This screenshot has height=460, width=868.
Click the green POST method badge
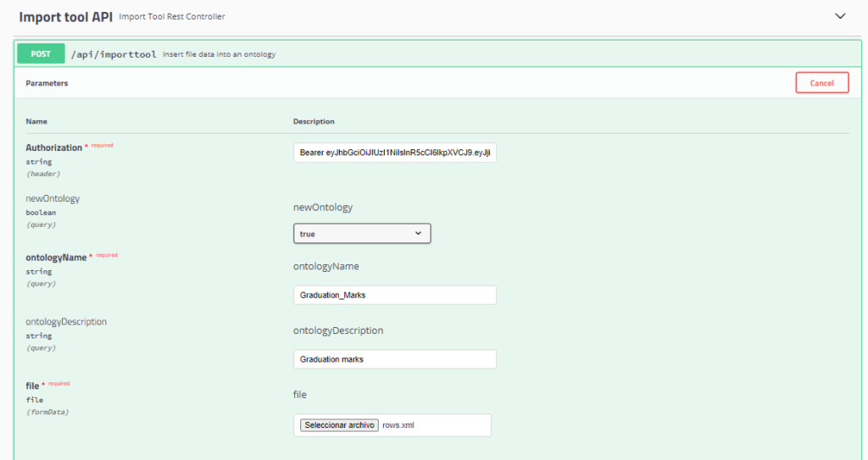41,53
